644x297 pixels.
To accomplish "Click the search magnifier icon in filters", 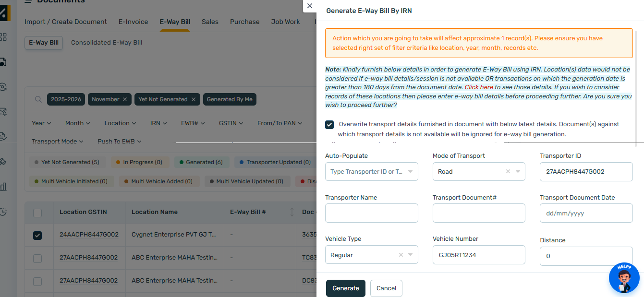I will pyautogui.click(x=38, y=99).
